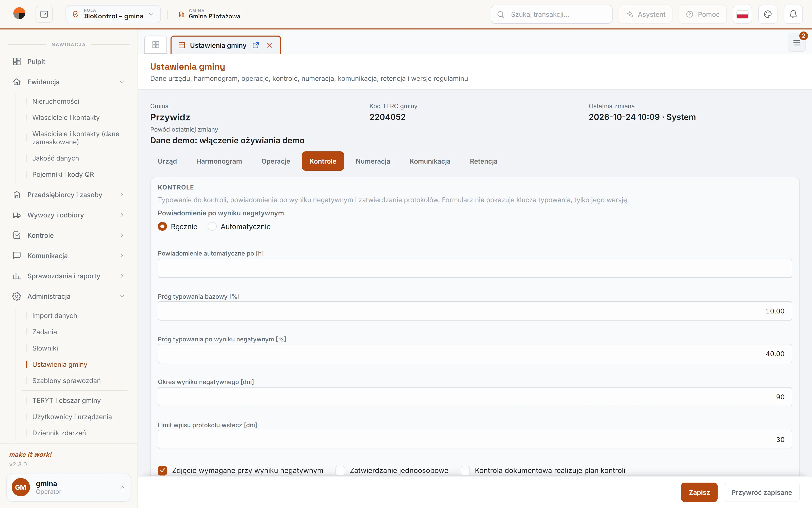Open the Asystent button

click(x=646, y=14)
